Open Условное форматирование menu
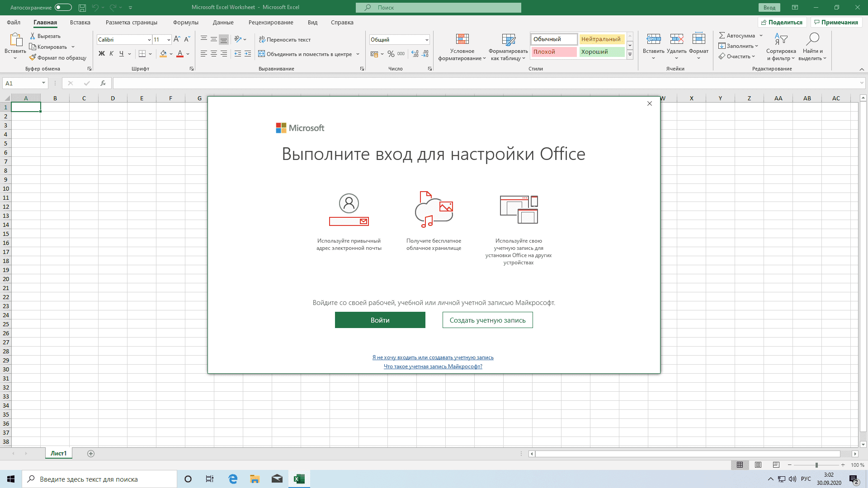Screen dimensions: 868x488 coord(462,47)
